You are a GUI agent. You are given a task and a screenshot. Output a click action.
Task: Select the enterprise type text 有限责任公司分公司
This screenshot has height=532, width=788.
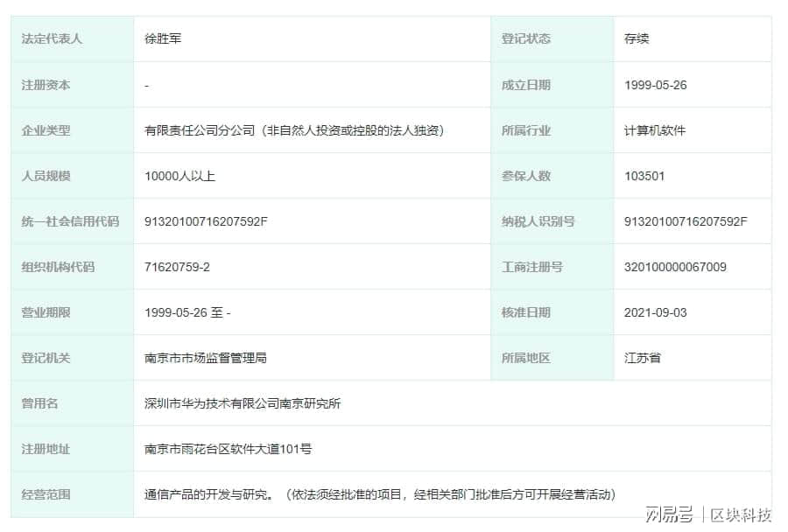pos(200,130)
